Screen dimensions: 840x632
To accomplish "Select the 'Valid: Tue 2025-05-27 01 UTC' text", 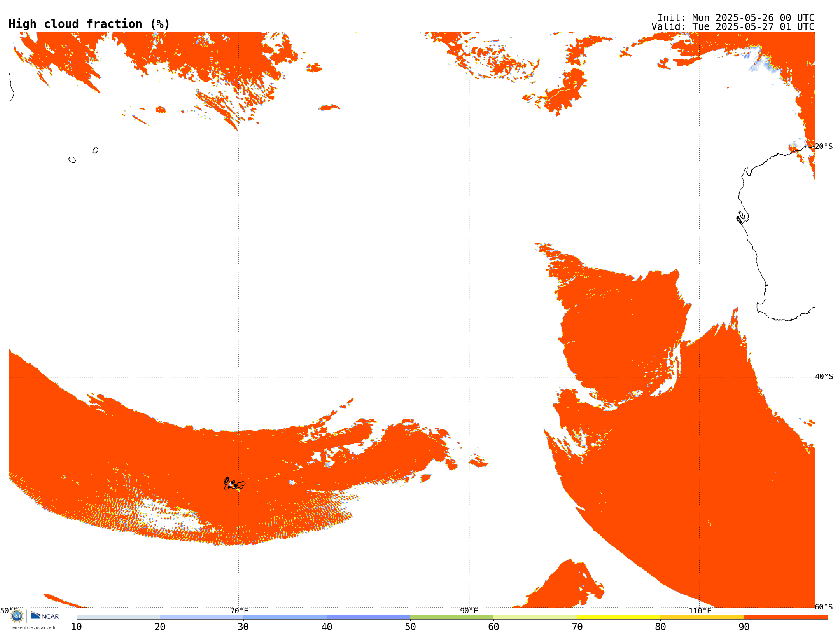I will click(x=733, y=27).
